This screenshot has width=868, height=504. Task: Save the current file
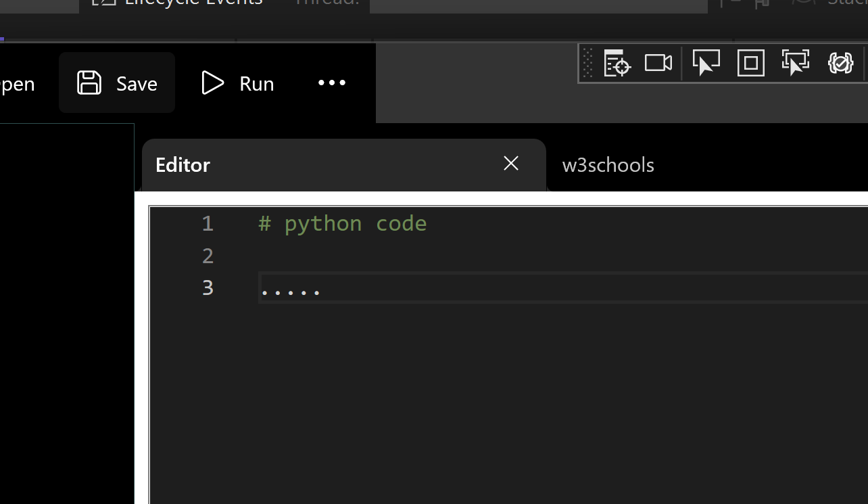pyautogui.click(x=116, y=83)
